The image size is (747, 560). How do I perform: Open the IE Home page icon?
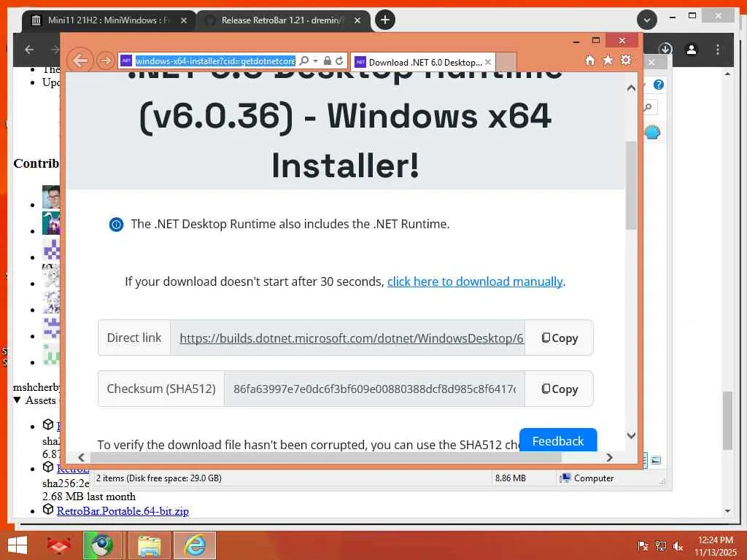pyautogui.click(x=589, y=61)
